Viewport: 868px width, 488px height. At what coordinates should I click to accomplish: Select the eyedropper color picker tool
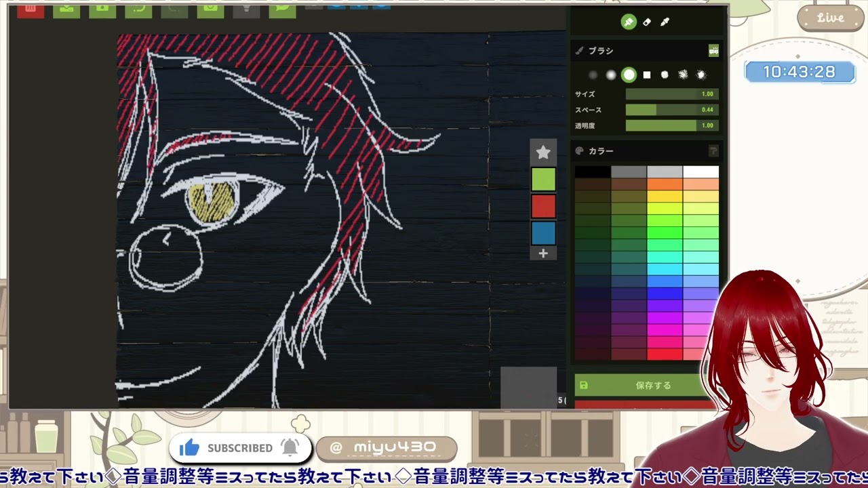665,22
